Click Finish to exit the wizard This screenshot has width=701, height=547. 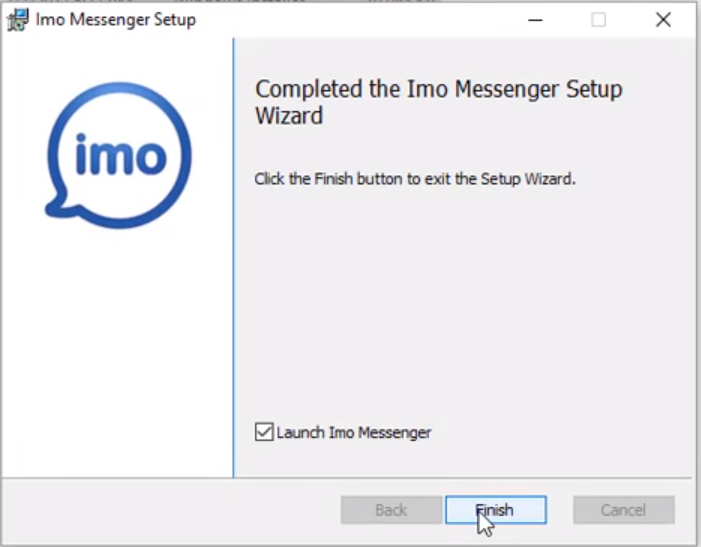pyautogui.click(x=496, y=510)
